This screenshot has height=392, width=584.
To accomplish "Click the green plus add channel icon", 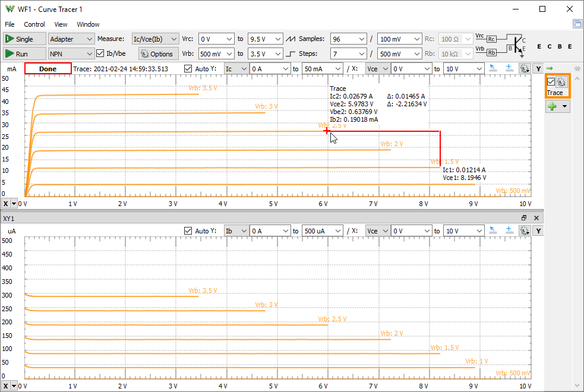I will pyautogui.click(x=552, y=106).
